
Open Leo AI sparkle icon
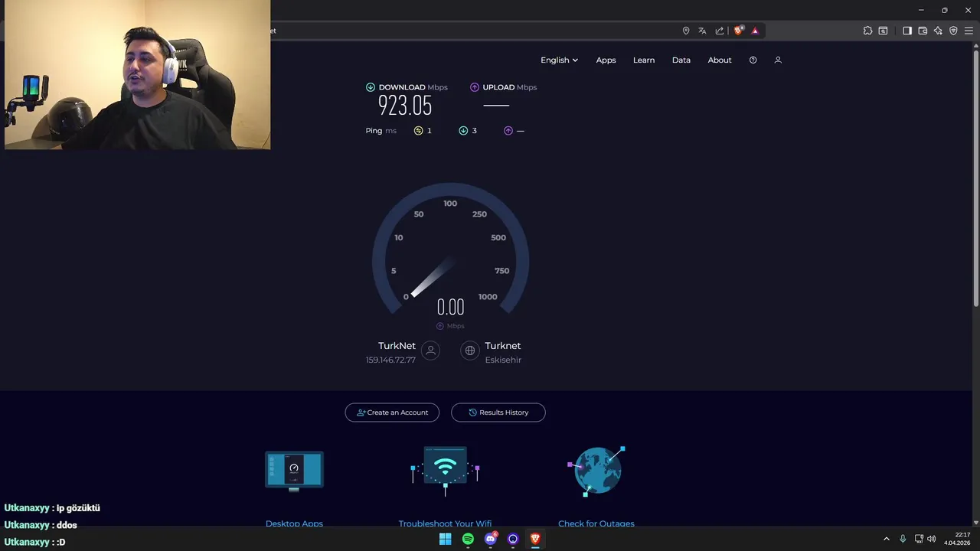(938, 31)
